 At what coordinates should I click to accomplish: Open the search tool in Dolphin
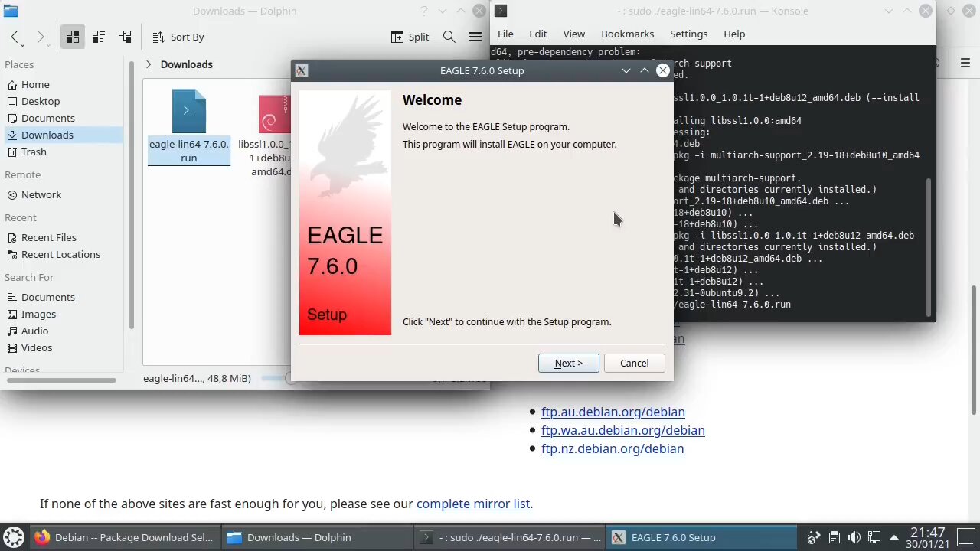(449, 37)
